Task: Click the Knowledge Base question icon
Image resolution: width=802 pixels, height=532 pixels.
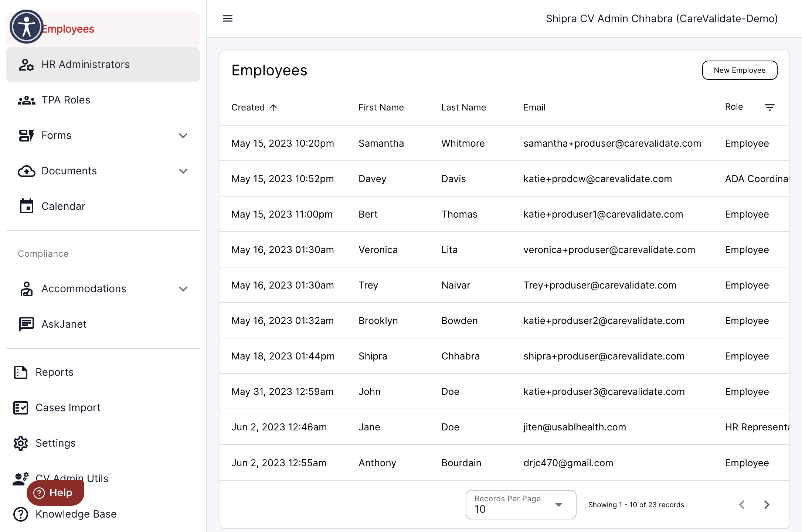Action: coord(21,514)
